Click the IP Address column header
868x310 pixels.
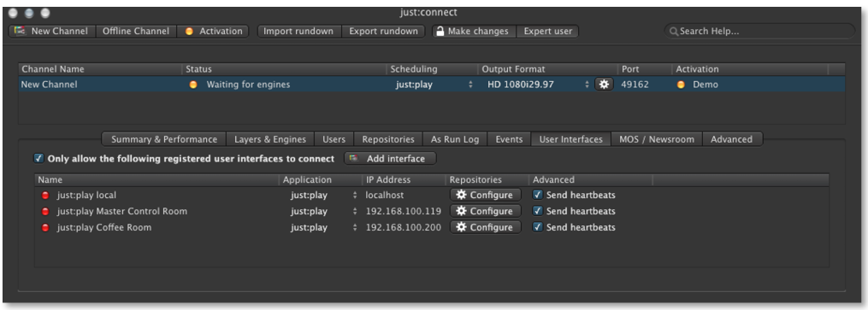pos(404,179)
